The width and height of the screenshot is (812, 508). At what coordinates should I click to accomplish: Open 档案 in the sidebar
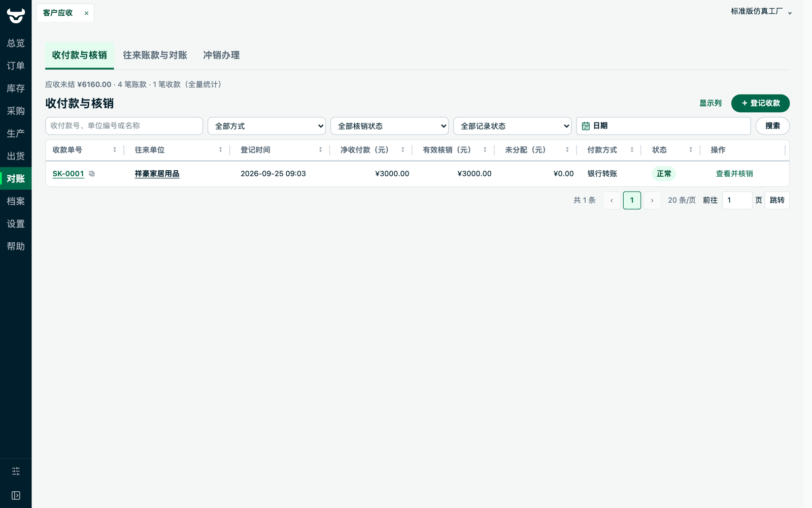pos(16,201)
